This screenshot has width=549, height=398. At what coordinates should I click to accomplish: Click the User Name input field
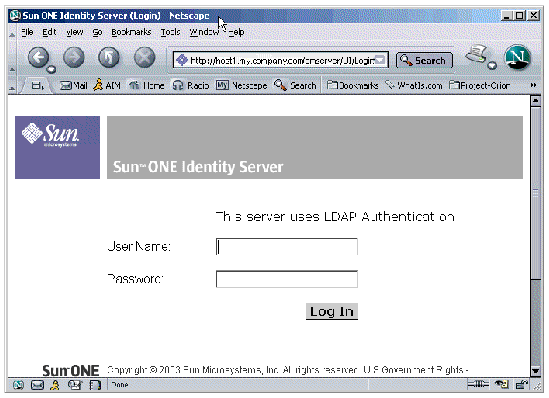tap(287, 246)
